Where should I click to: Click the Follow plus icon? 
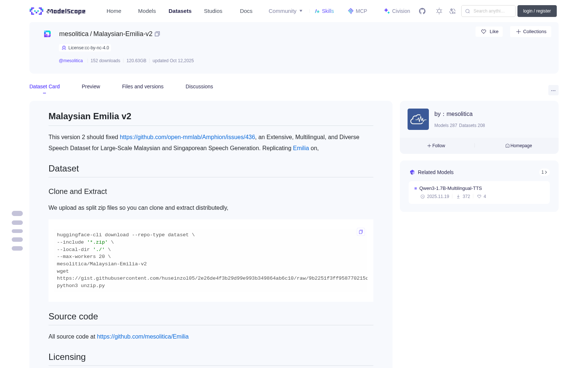coord(429,146)
